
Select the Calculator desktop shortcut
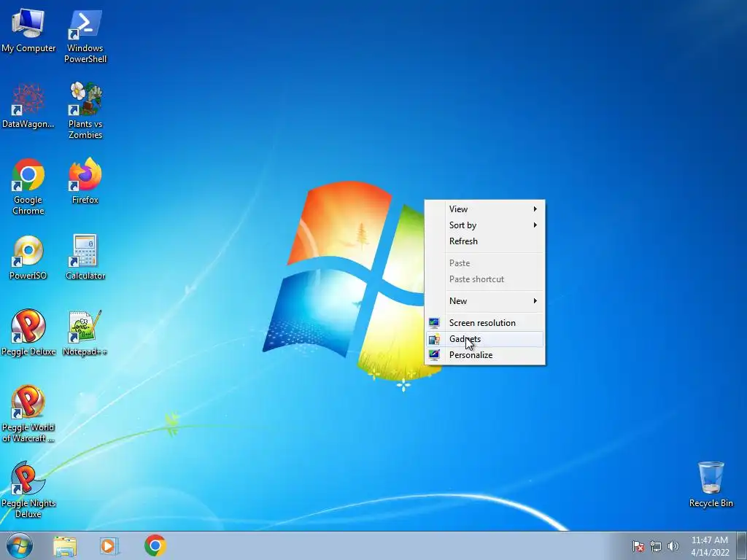point(85,257)
